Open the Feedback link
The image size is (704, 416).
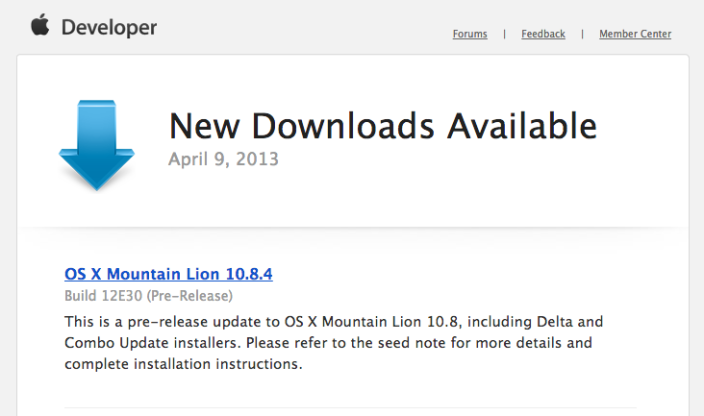[543, 34]
